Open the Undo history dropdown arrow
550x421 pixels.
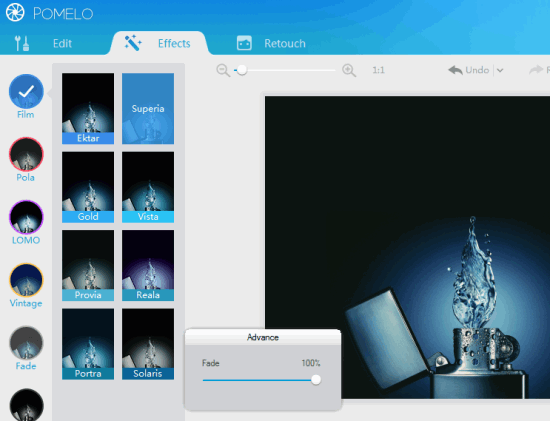pos(500,71)
